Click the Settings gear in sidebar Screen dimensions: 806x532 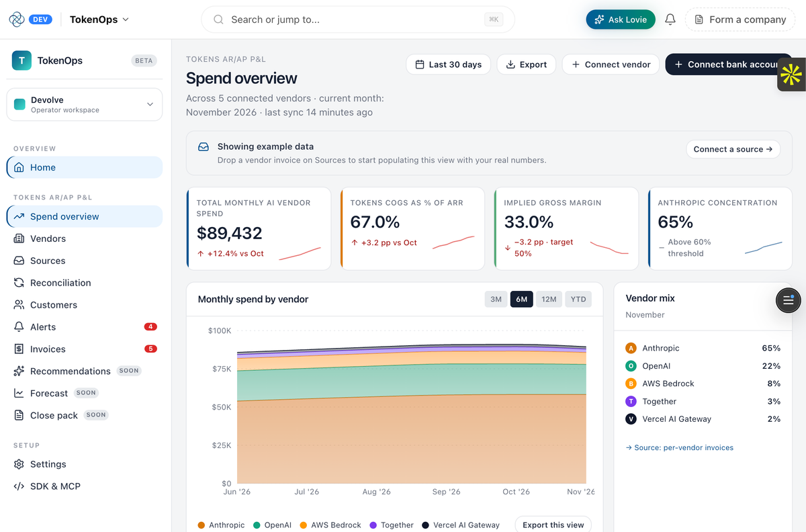[19, 464]
